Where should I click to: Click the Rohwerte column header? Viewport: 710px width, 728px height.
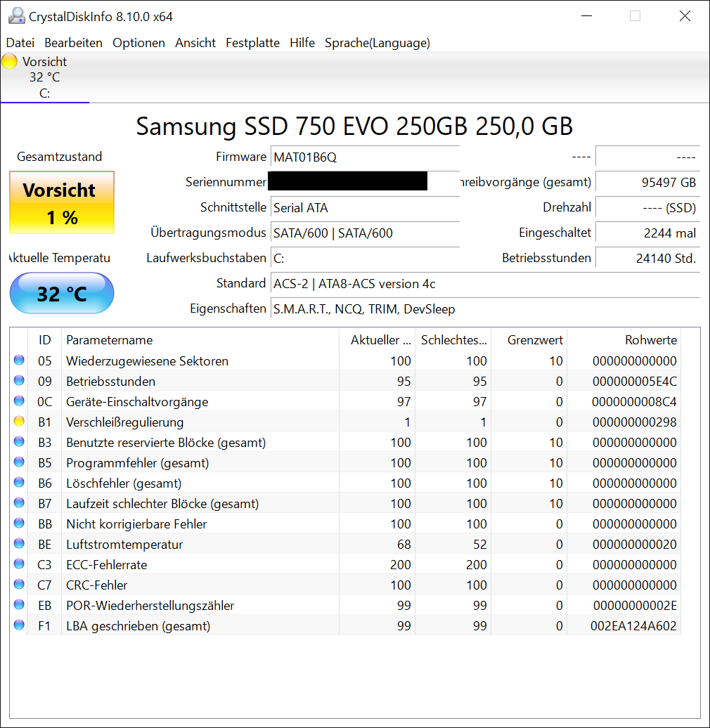[x=624, y=340]
